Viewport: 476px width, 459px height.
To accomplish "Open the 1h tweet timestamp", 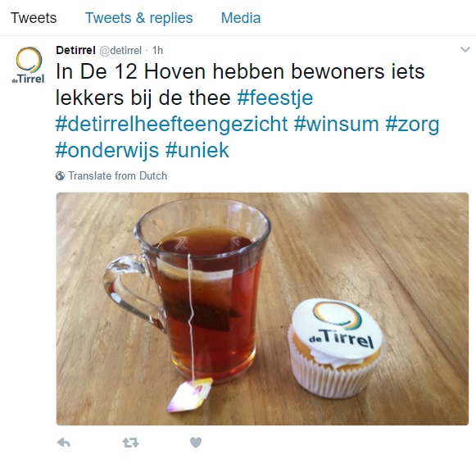I will coord(157,51).
